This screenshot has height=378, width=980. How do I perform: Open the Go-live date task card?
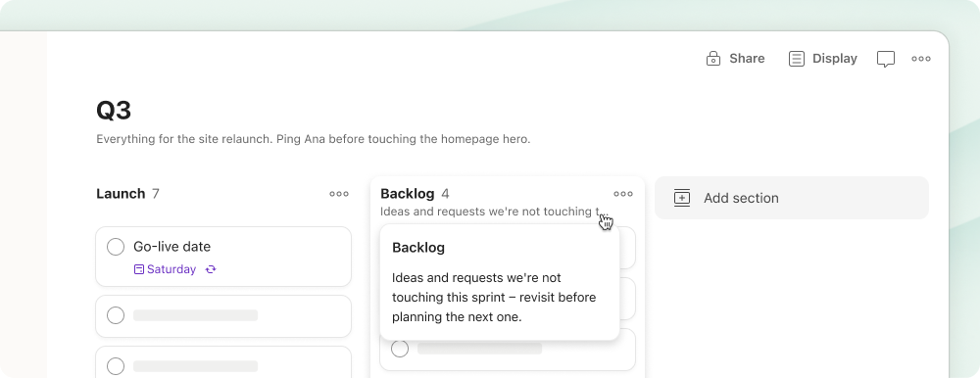[x=223, y=257]
